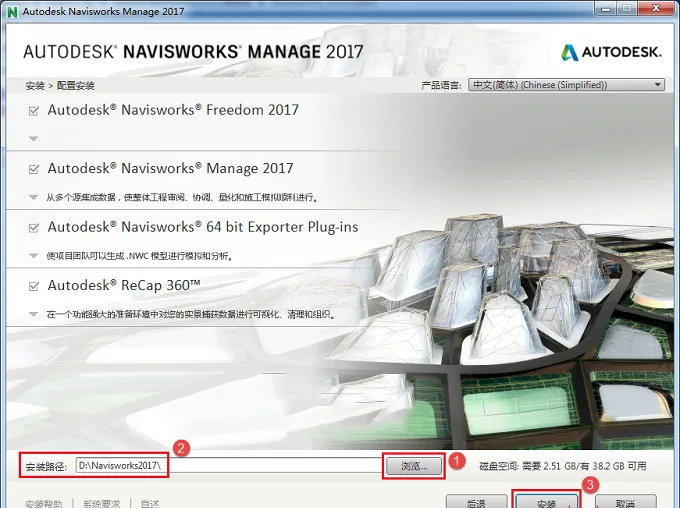Toggle the 64 bit Exporter Plug-ins checkbox

[x=33, y=228]
